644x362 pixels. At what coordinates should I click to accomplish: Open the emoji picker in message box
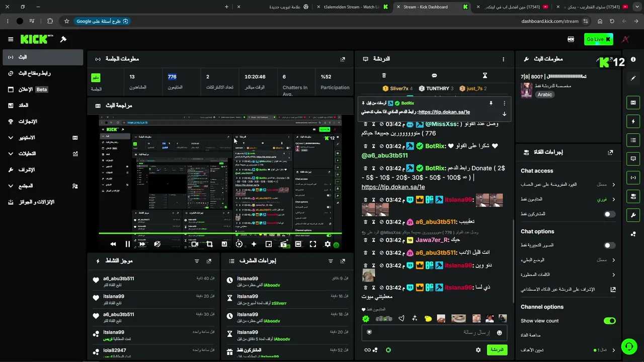pyautogui.click(x=499, y=332)
